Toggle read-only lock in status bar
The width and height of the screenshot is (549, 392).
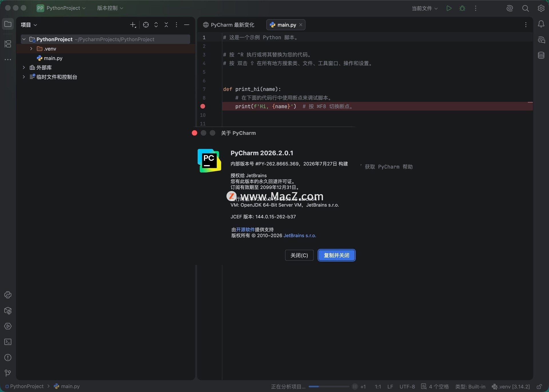(x=539, y=387)
